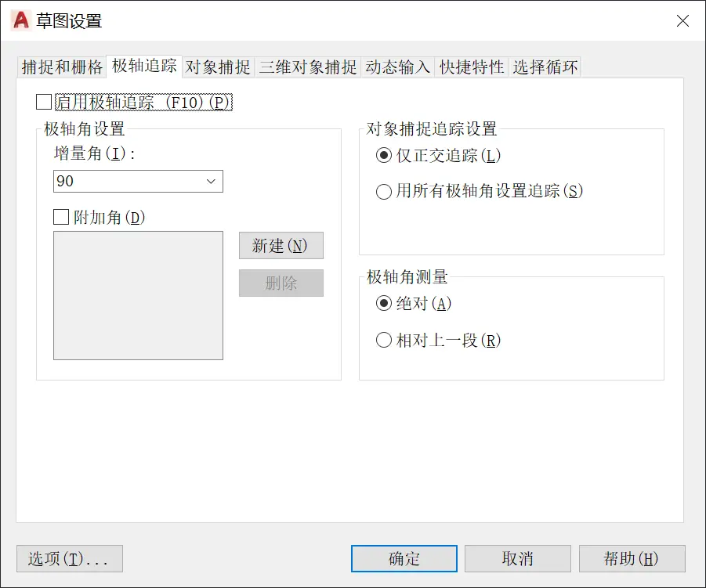The image size is (706, 588).
Task: Confirm with the 确定 button
Action: (x=404, y=559)
